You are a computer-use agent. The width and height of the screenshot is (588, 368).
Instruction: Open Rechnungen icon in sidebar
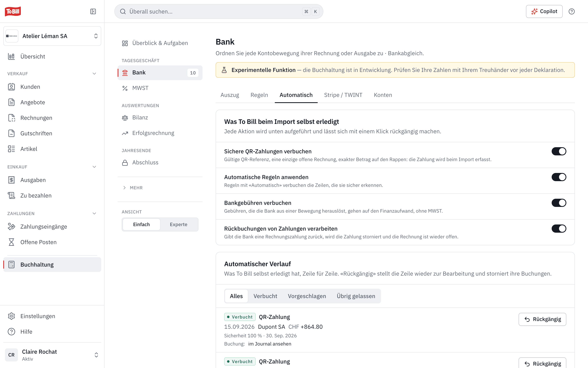(x=11, y=118)
